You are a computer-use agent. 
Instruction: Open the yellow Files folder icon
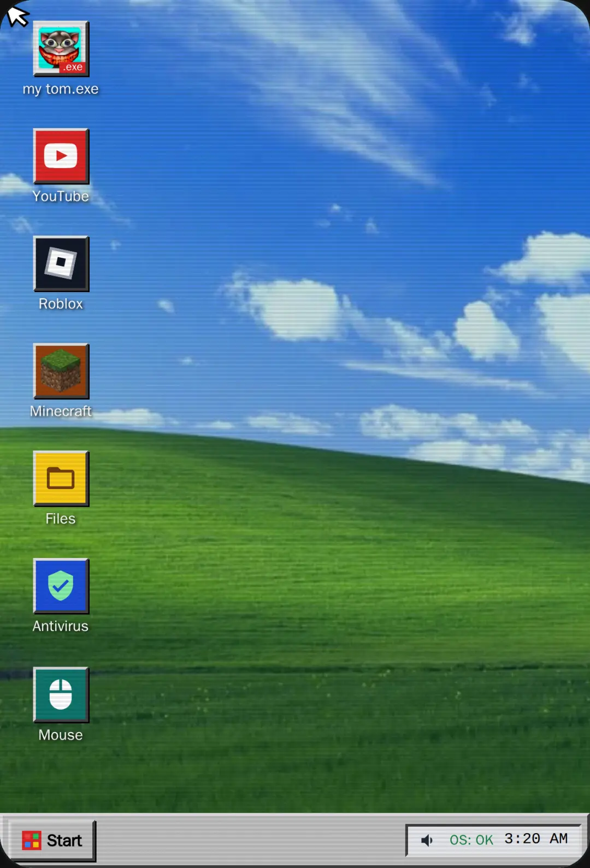tap(61, 479)
